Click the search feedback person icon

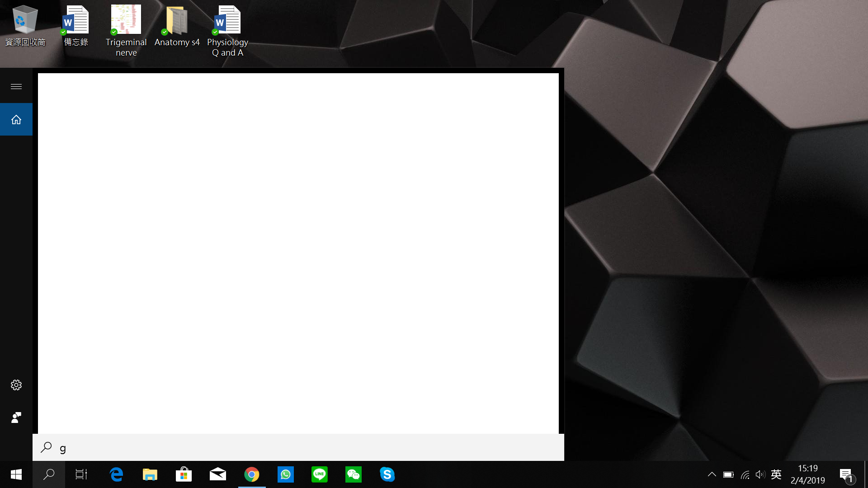click(x=16, y=418)
